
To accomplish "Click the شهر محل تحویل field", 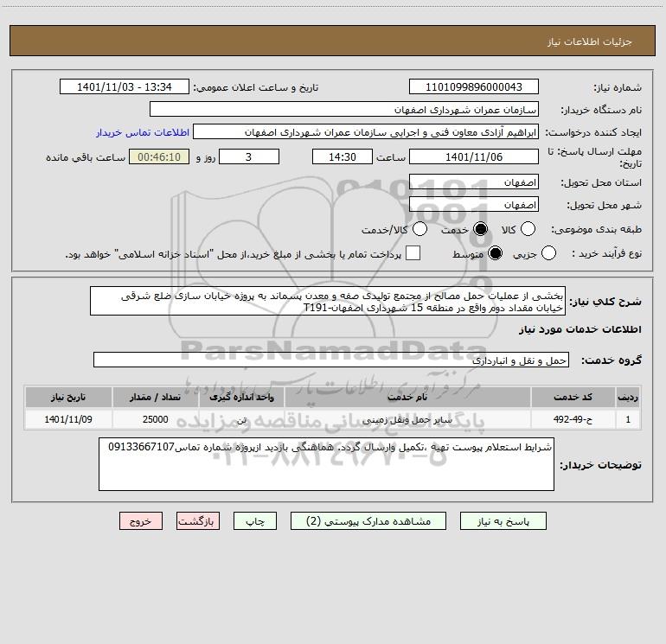I will (x=474, y=204).
